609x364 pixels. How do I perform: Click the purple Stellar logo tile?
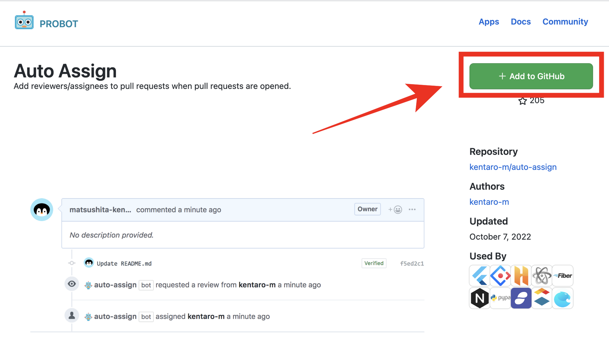click(x=521, y=298)
